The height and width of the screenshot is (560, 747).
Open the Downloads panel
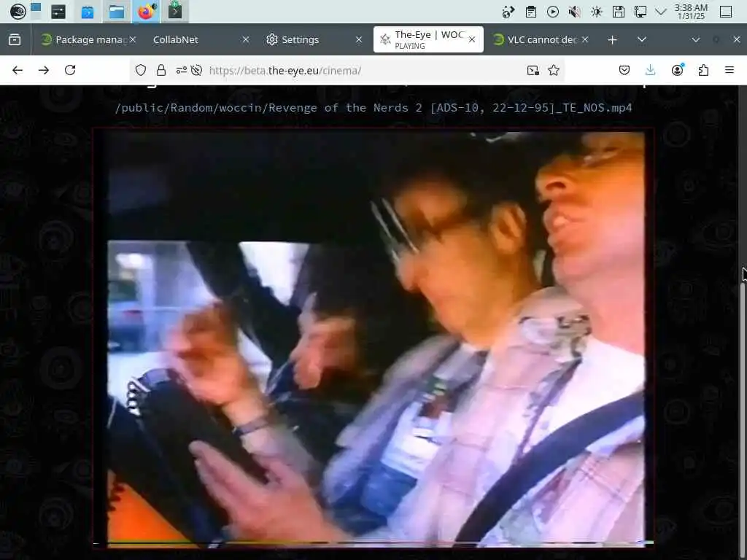[x=650, y=71]
